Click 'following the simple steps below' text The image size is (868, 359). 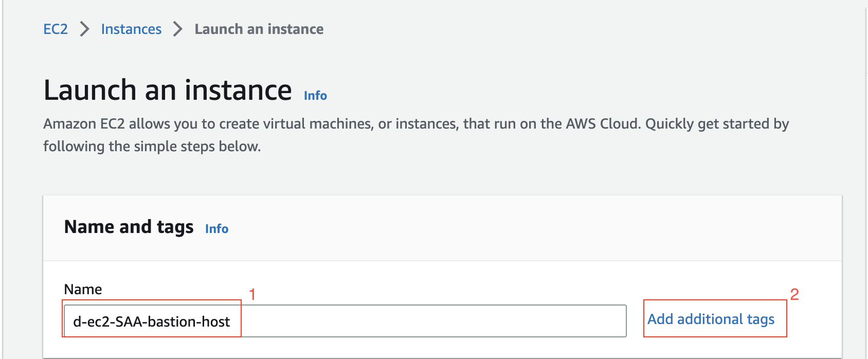(x=152, y=147)
